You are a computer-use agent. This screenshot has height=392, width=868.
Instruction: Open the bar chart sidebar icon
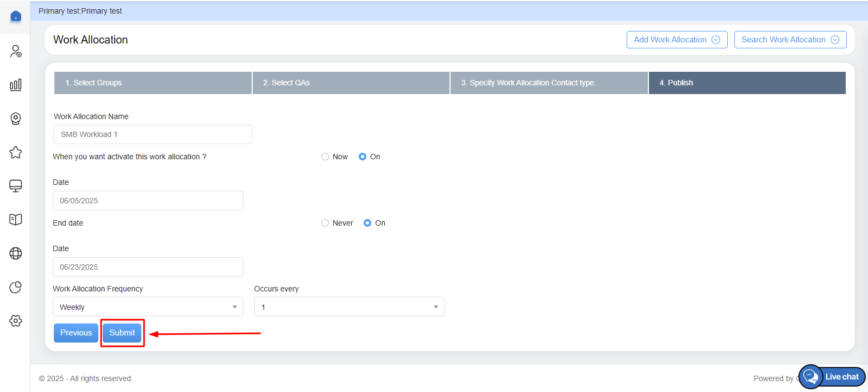(16, 85)
